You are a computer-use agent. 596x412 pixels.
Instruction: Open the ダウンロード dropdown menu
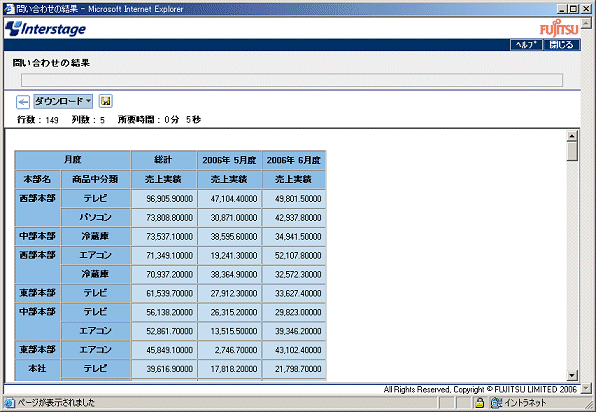63,101
